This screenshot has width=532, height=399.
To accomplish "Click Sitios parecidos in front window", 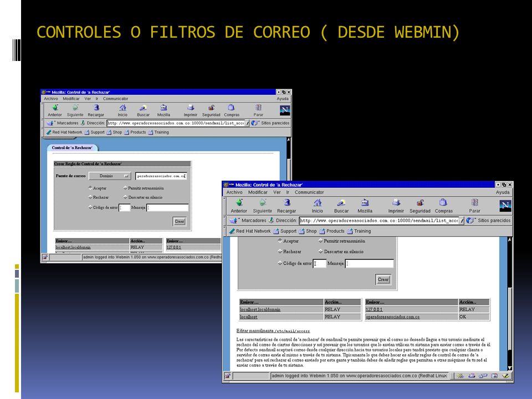I will [489, 221].
